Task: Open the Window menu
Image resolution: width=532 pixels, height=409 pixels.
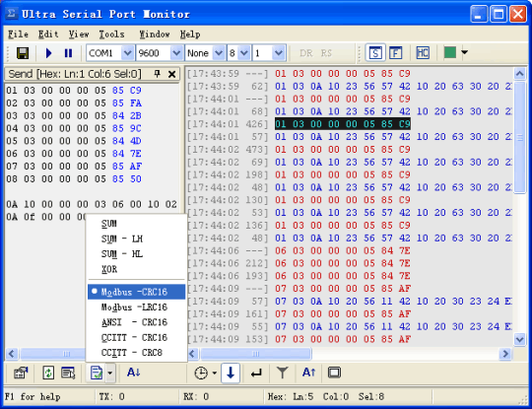Action: pyautogui.click(x=155, y=34)
